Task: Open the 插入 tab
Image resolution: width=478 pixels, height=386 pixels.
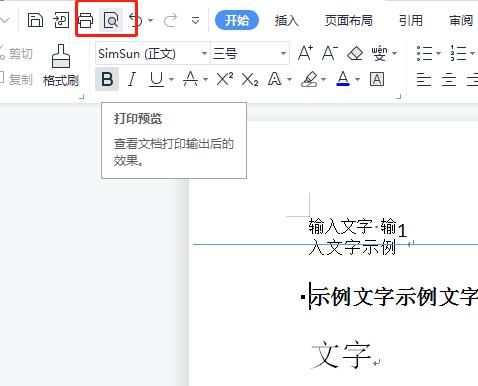Action: pyautogui.click(x=287, y=21)
